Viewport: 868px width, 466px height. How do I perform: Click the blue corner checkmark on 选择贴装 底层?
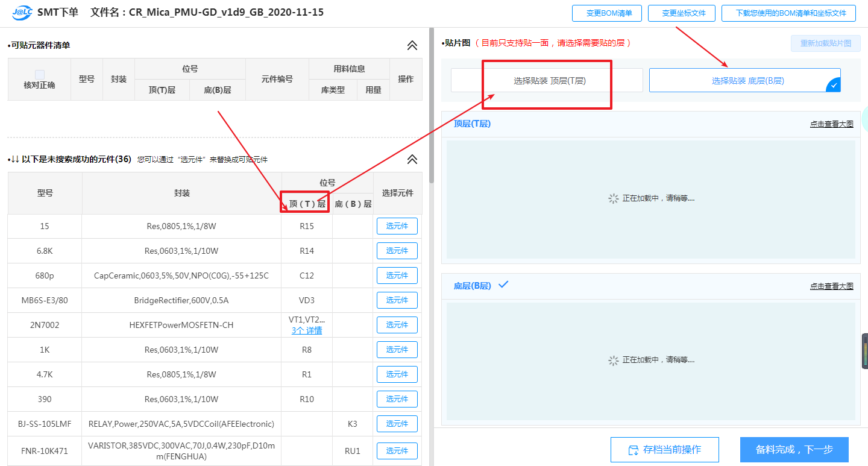click(x=834, y=86)
